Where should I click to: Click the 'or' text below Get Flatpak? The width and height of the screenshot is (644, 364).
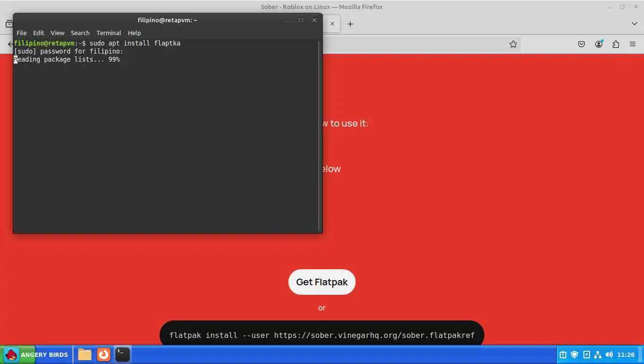(x=322, y=308)
